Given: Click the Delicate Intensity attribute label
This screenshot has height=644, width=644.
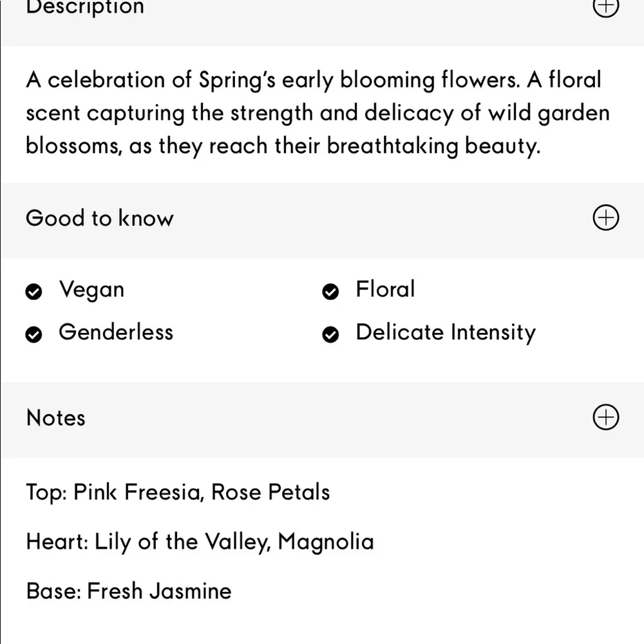Looking at the screenshot, I should point(446,333).
